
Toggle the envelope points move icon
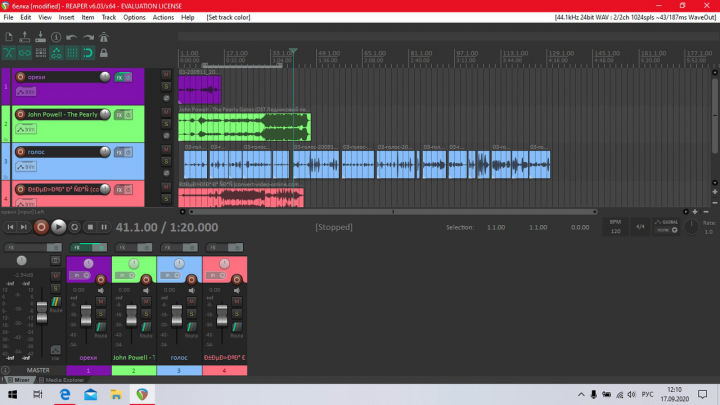tap(56, 53)
